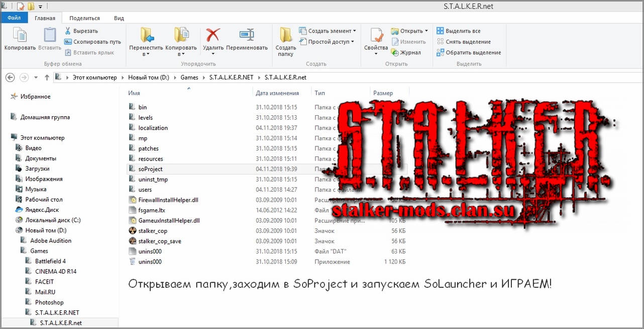Open the soProject folder
Image resolution: width=644 pixels, height=329 pixels.
coord(150,169)
